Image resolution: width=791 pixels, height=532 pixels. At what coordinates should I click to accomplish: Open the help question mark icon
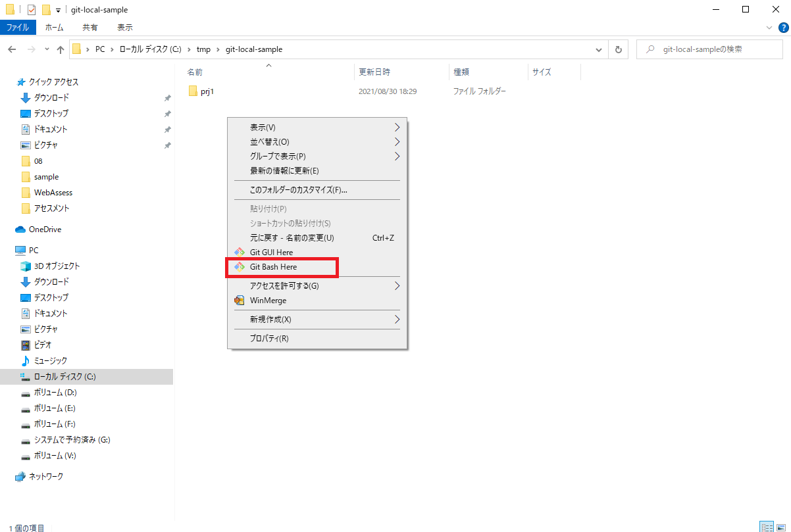tap(783, 28)
